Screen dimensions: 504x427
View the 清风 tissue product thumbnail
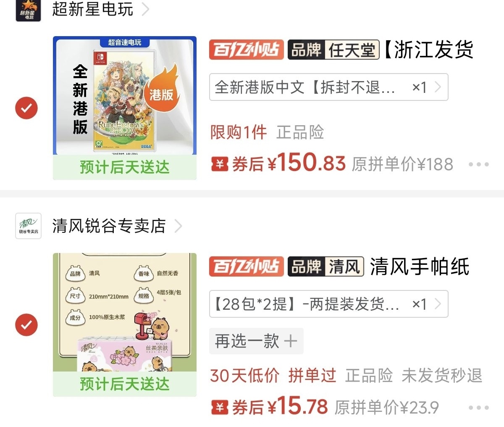click(125, 325)
